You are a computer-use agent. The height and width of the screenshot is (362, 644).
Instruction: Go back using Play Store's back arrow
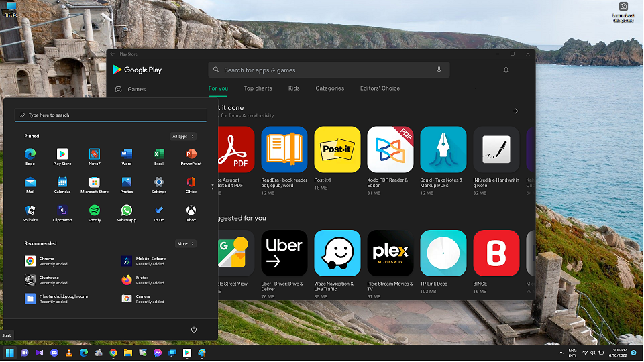(x=113, y=54)
